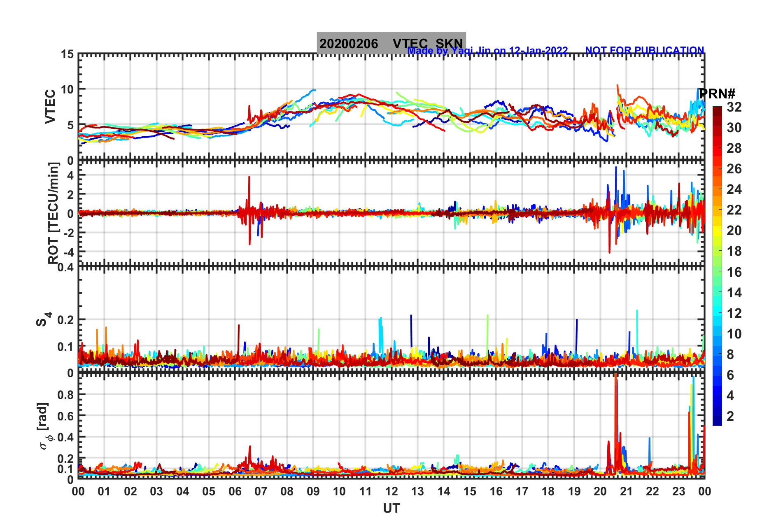Click the "UT" x-axis label

tap(391, 509)
